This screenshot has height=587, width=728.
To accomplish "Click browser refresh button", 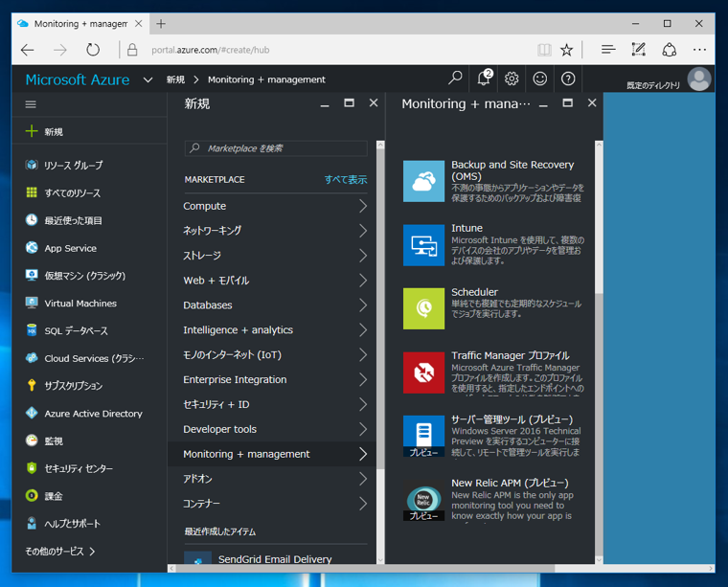I will [x=93, y=50].
